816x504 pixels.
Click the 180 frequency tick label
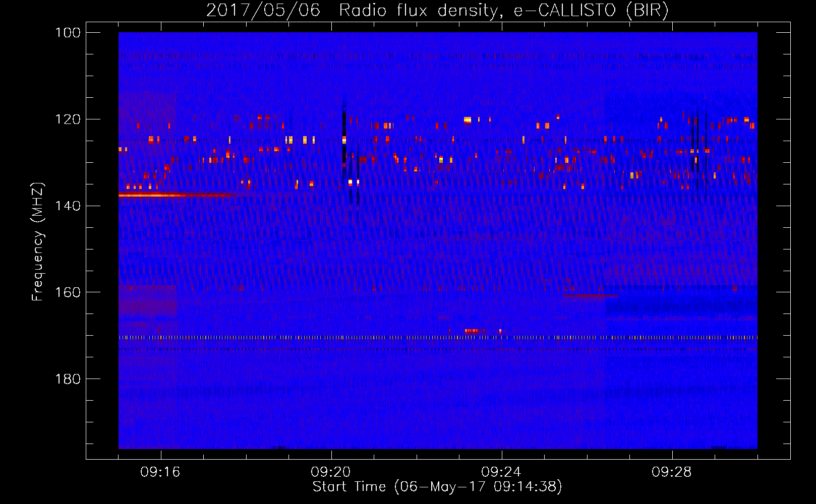(x=67, y=379)
